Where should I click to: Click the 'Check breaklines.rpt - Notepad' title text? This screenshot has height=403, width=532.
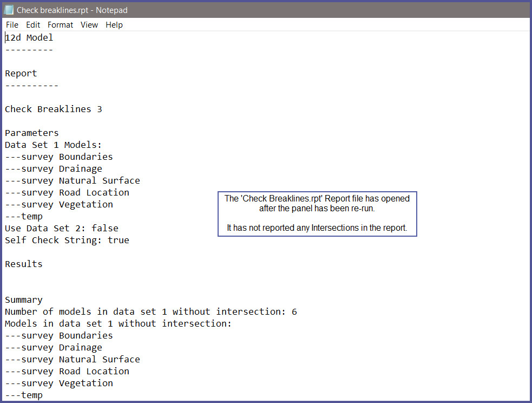coord(73,10)
